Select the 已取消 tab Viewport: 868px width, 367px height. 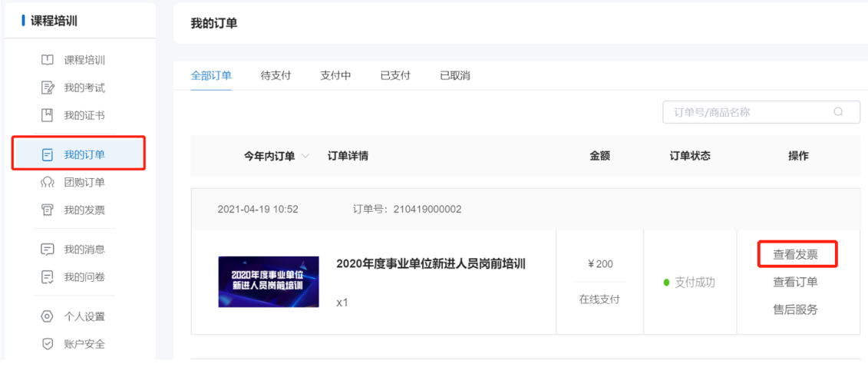pyautogui.click(x=455, y=75)
